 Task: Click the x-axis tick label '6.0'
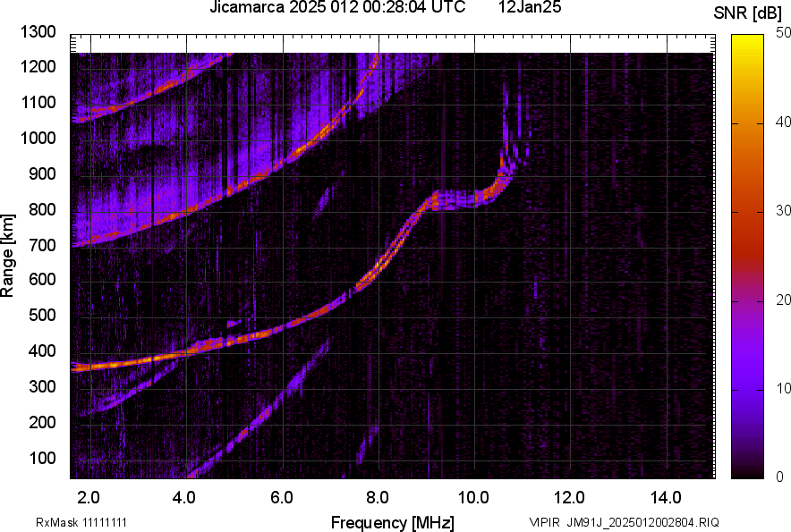pyautogui.click(x=281, y=498)
